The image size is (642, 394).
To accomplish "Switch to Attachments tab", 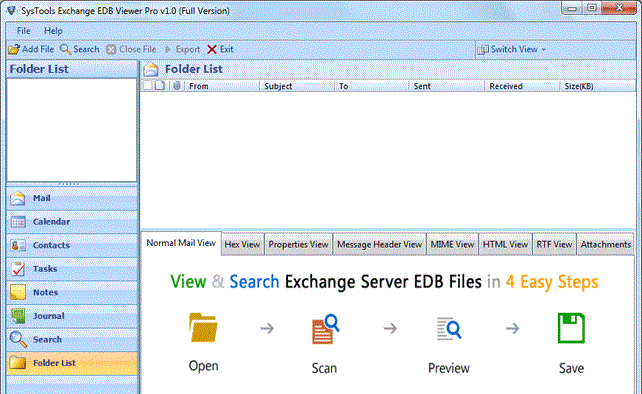I will [606, 245].
